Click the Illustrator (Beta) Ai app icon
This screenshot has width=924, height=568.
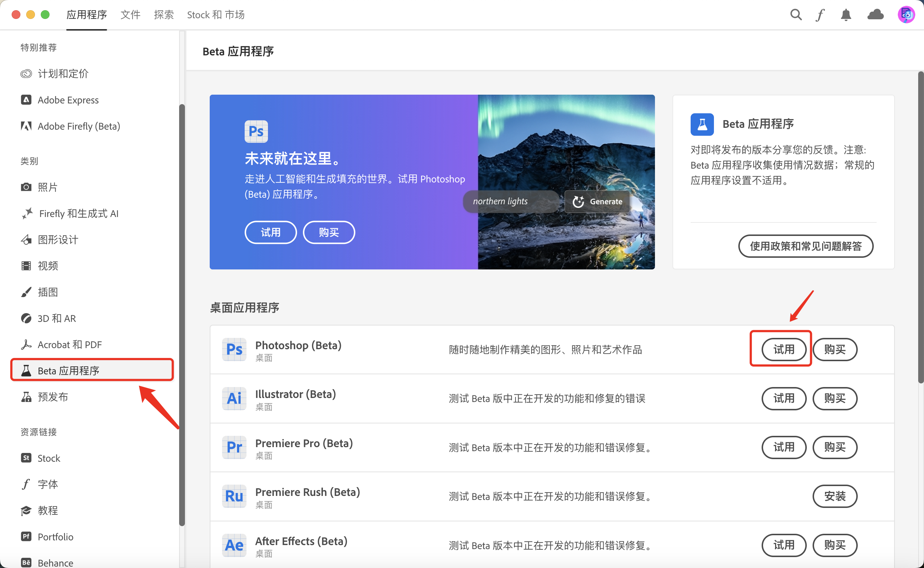coord(234,398)
